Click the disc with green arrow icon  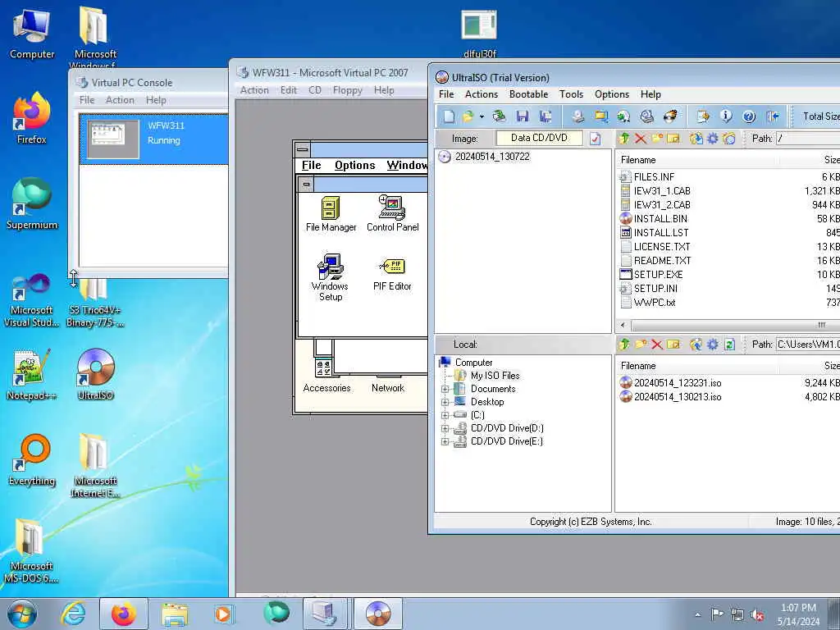coord(623,116)
